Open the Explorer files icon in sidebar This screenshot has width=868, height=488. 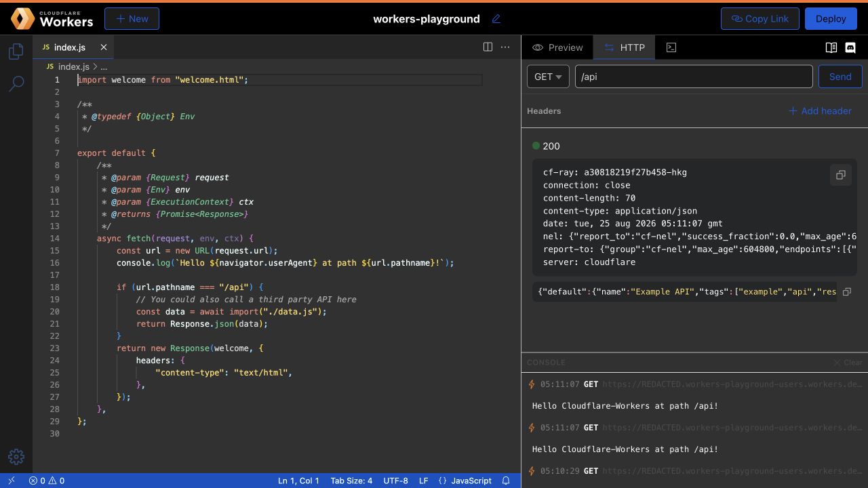pyautogui.click(x=16, y=51)
